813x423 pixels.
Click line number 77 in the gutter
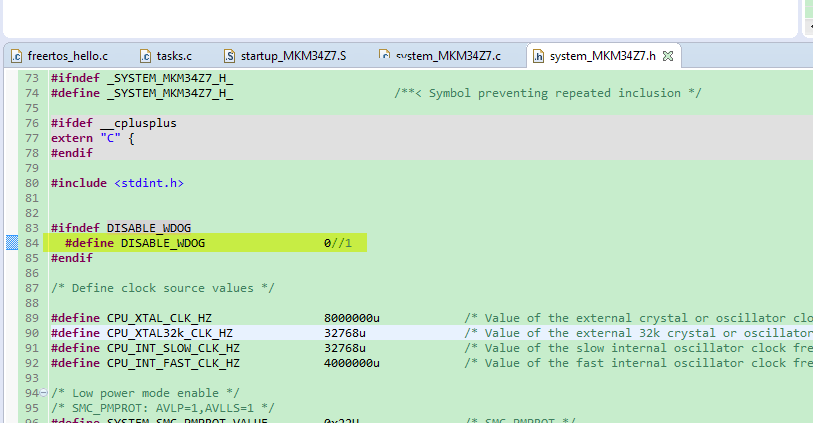point(30,138)
